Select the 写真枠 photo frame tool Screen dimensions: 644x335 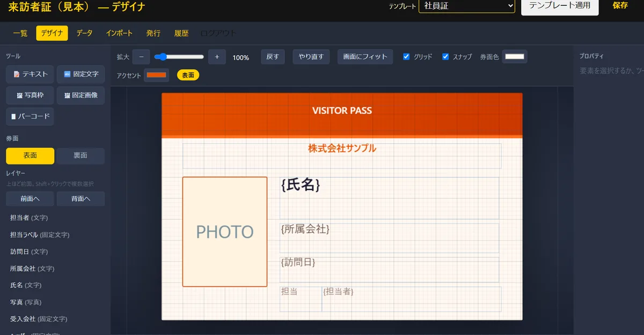point(30,95)
